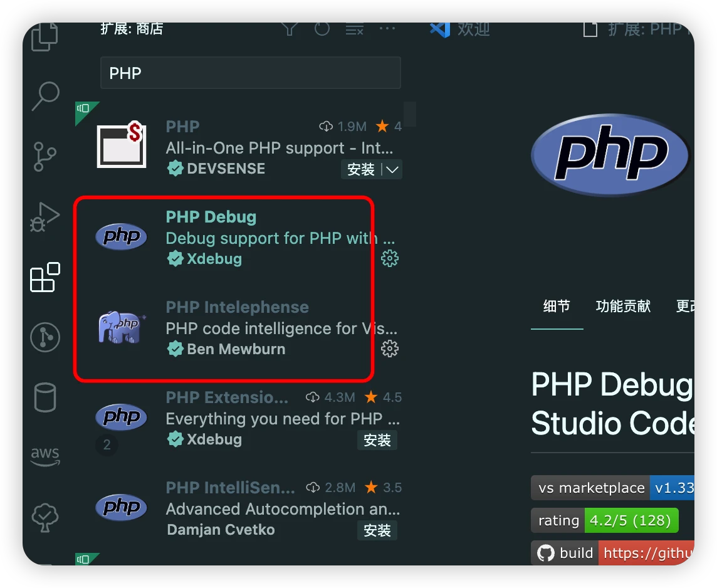Click the PHP Intelephense elephant icon

(x=122, y=327)
